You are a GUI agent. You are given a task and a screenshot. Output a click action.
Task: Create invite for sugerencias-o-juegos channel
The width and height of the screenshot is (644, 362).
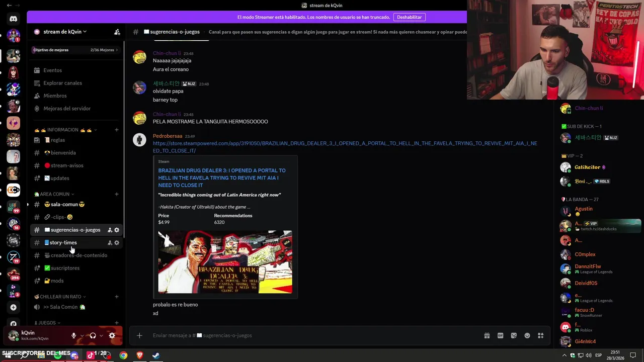(x=110, y=230)
